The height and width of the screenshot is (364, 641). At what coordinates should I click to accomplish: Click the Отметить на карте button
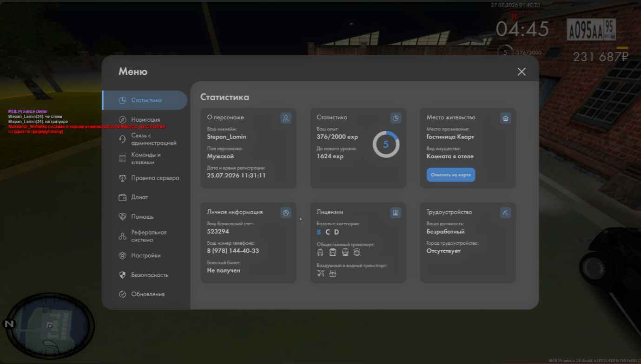click(x=451, y=175)
